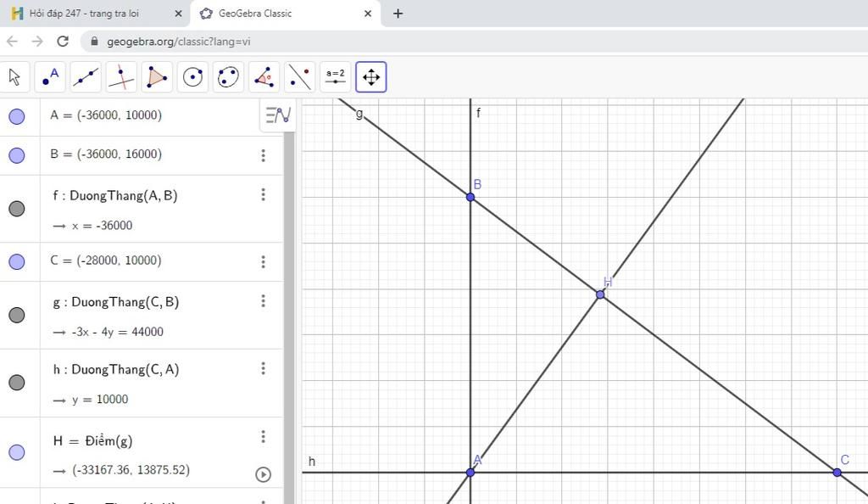The image size is (868, 504).
Task: Open the options menu for line g
Action: tap(264, 300)
